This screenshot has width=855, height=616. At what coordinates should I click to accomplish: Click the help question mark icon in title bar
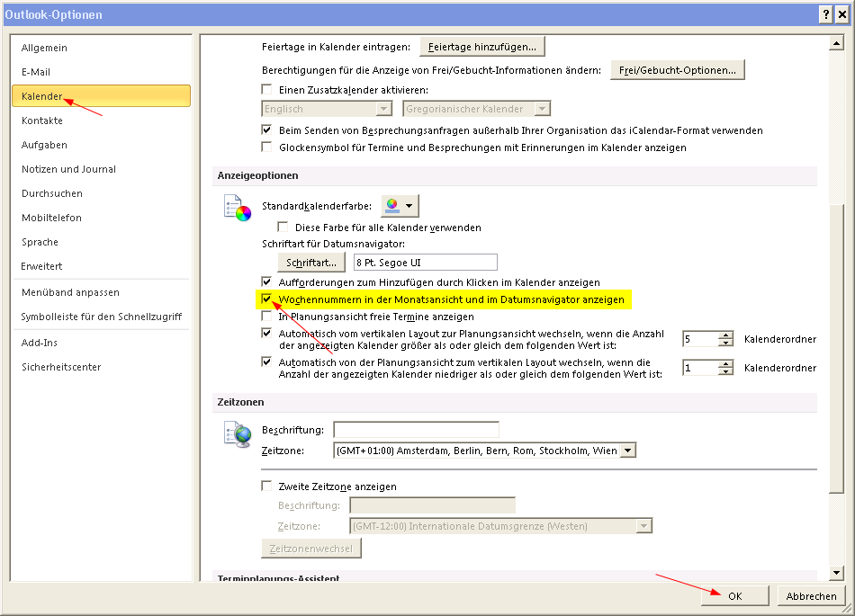[x=826, y=14]
